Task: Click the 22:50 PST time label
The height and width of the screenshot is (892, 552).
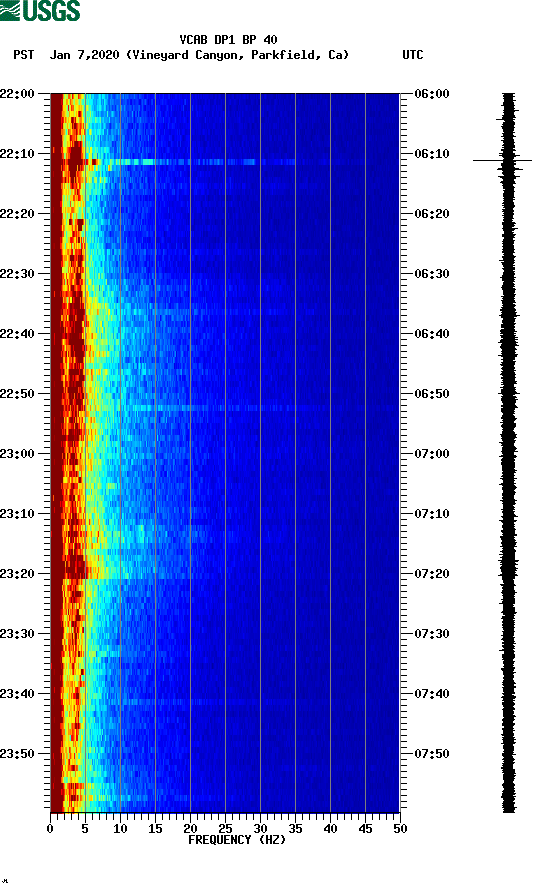Action: (x=17, y=394)
